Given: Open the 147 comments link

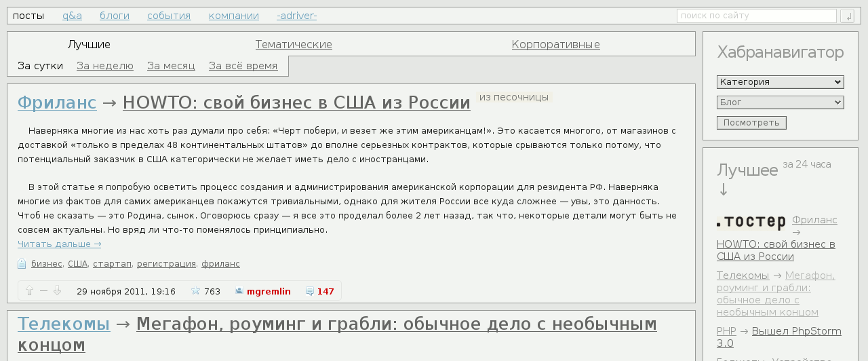Looking at the screenshot, I should (325, 292).
